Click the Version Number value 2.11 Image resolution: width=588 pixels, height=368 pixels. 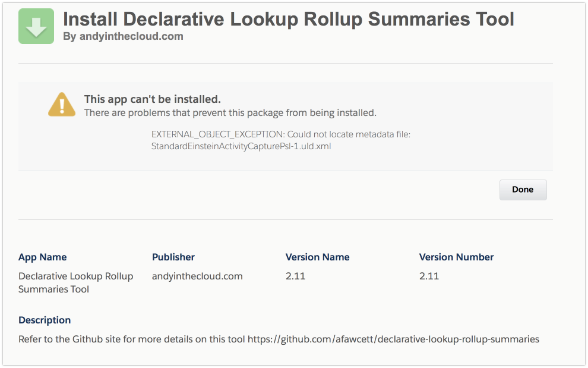[x=429, y=276]
